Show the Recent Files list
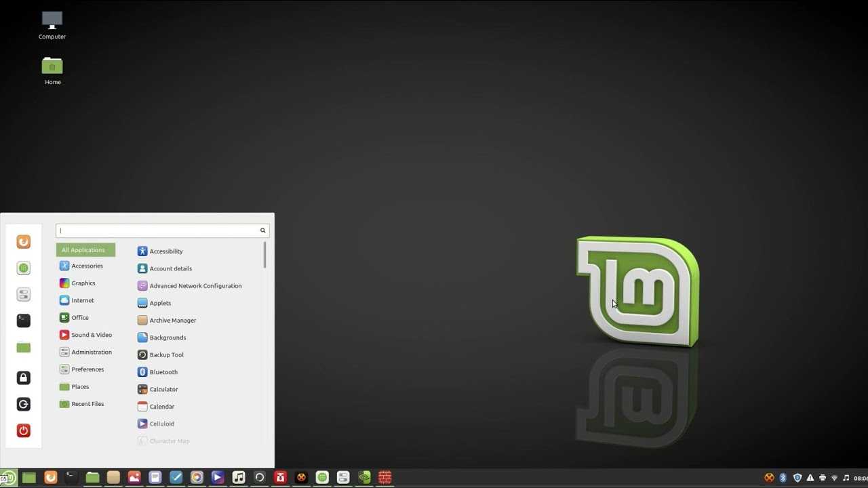Viewport: 868px width, 488px height. (87, 404)
